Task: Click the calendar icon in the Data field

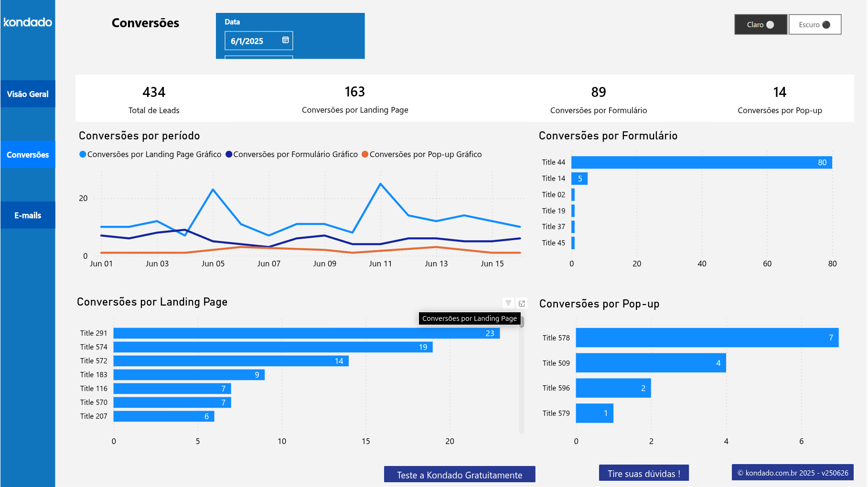Action: click(285, 41)
